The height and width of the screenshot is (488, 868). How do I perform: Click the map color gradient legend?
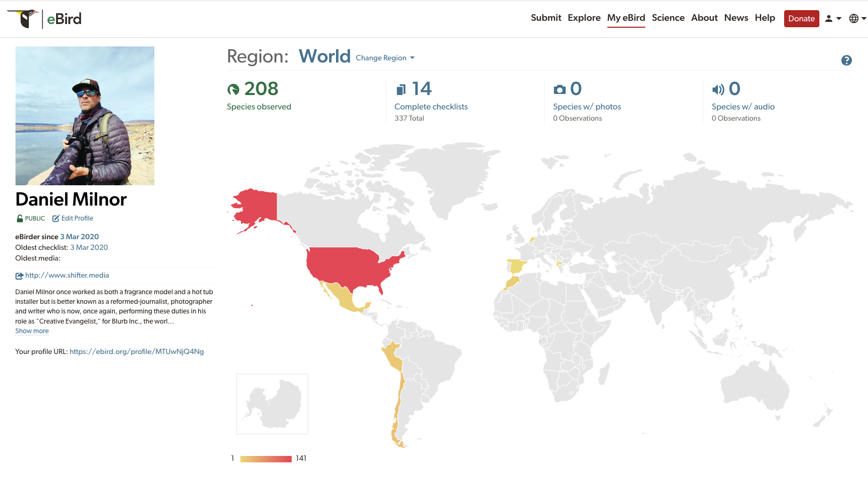(265, 459)
